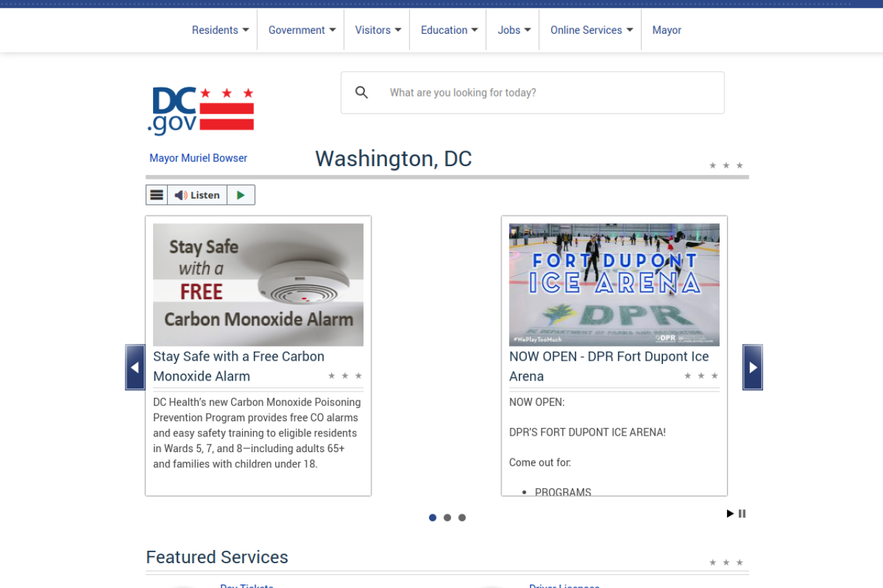Open the Fort Dupont Ice Arena image

coord(614,285)
